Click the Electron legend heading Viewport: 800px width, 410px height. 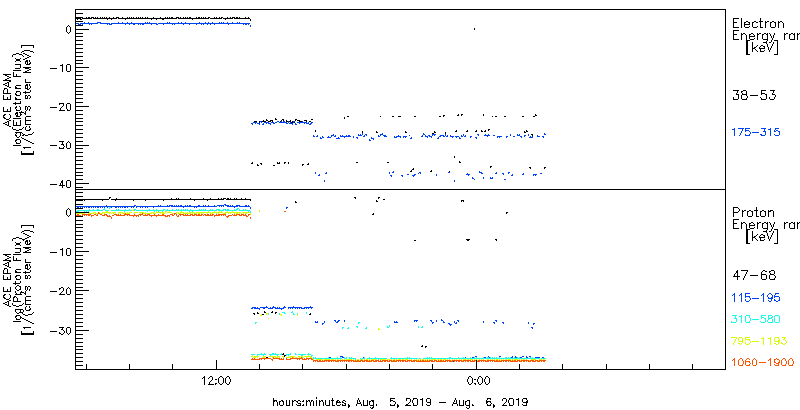tap(758, 23)
